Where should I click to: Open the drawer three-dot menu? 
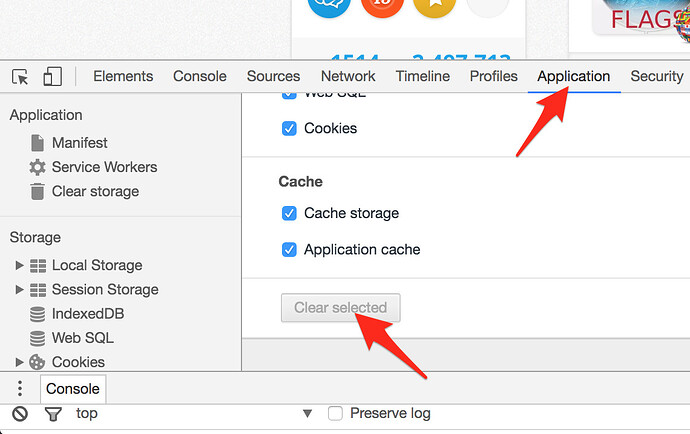pyautogui.click(x=20, y=389)
